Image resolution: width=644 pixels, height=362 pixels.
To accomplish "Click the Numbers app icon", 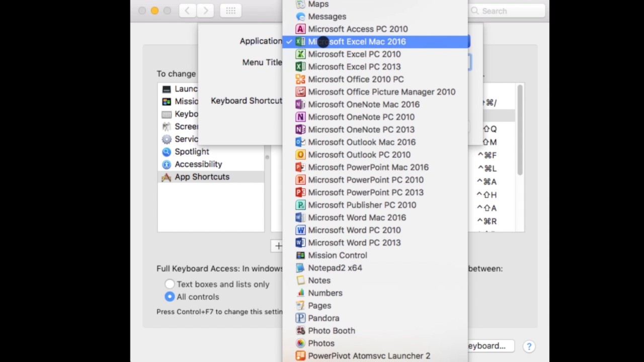I will pyautogui.click(x=300, y=293).
